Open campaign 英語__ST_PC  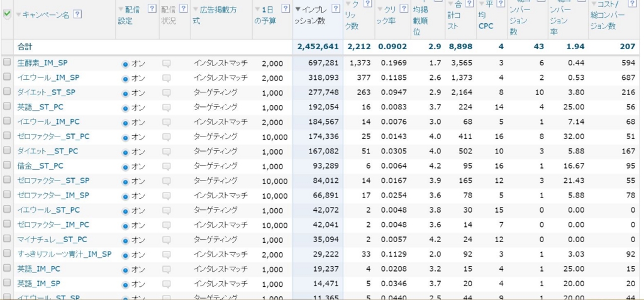click(40, 108)
